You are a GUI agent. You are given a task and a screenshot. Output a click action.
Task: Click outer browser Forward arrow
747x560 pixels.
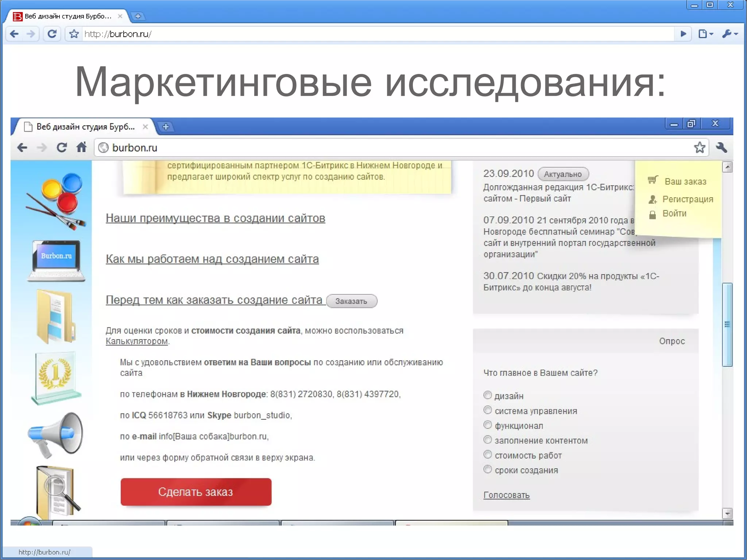point(31,34)
